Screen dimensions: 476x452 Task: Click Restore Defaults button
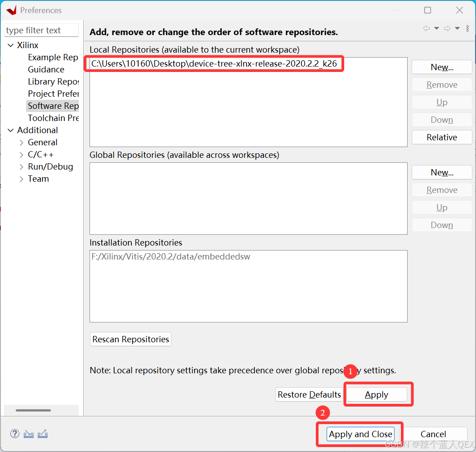tap(309, 394)
